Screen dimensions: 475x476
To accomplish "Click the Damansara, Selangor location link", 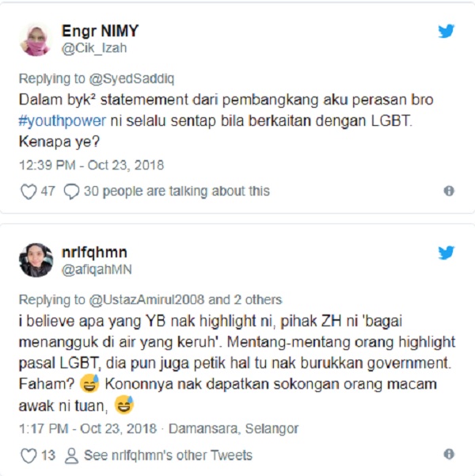I will click(x=234, y=429).
